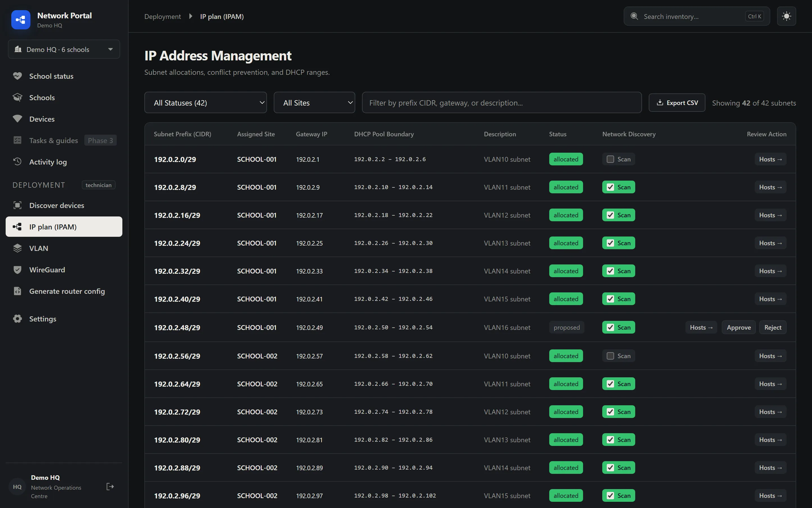Click the IP plan (IPAM) network icon

17,226
